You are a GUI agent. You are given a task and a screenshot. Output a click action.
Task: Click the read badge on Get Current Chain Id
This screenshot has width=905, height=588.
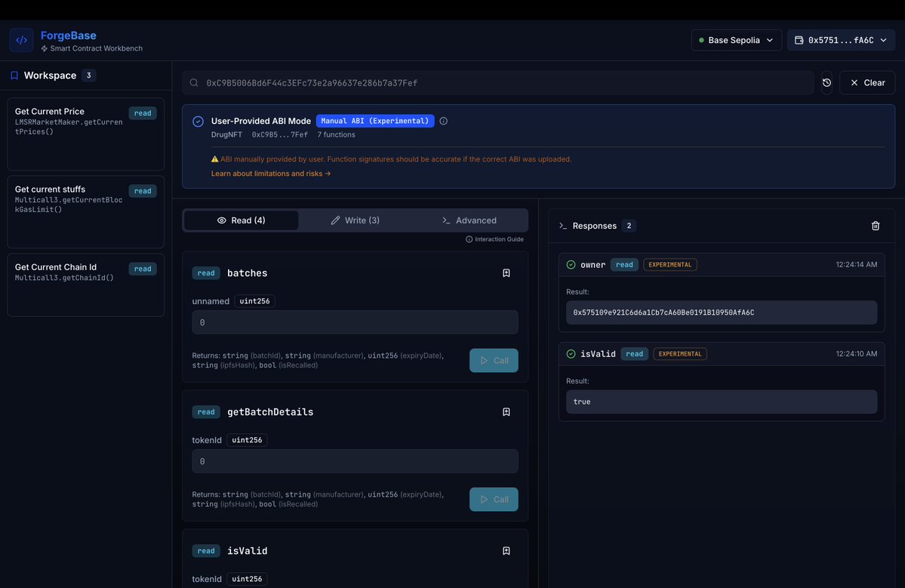pyautogui.click(x=143, y=269)
